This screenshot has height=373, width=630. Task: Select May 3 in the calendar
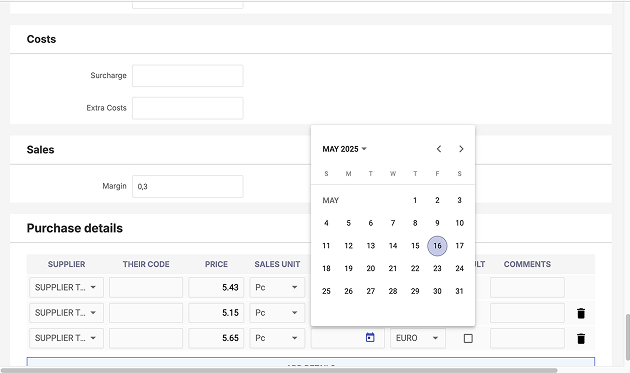tap(459, 200)
